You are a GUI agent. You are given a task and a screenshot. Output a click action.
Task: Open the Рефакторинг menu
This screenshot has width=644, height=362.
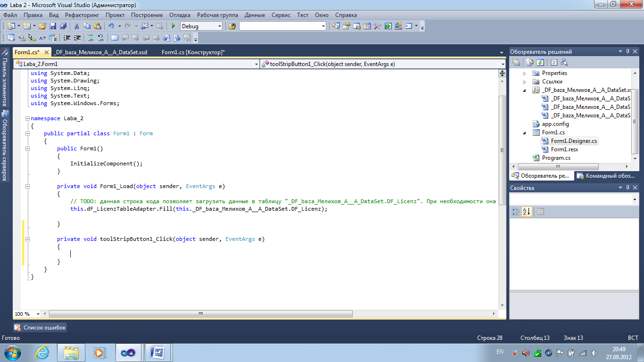pos(82,15)
